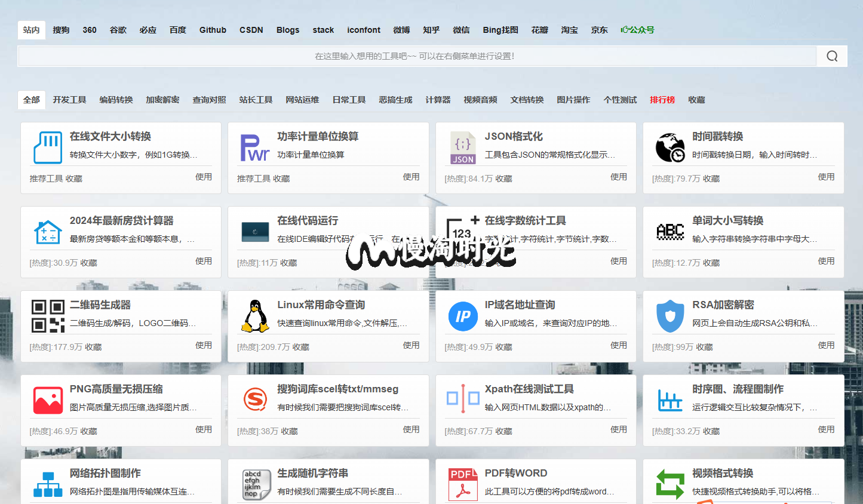Open the red 排行榜 ranking tab
This screenshot has height=504, width=863.
[662, 100]
